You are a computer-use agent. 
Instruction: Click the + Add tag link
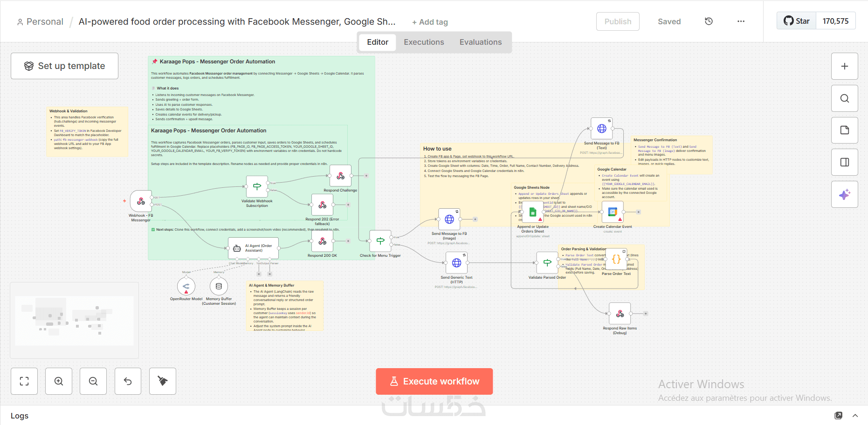430,22
